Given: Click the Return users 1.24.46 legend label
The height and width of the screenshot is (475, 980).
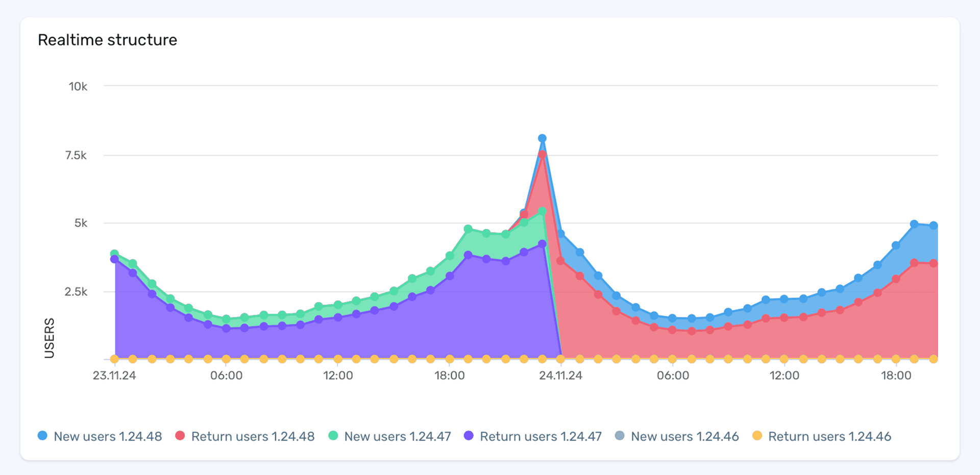Looking at the screenshot, I should tap(829, 436).
